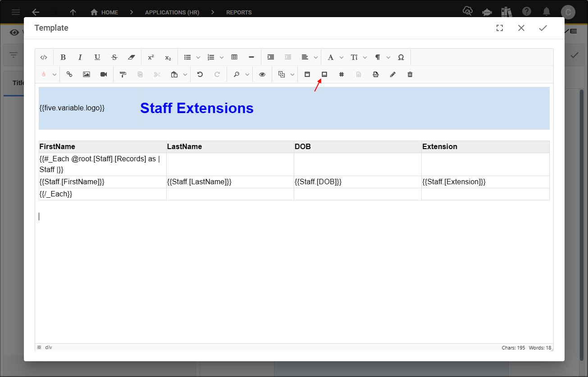
Task: Insert a table into the template
Action: (234, 57)
